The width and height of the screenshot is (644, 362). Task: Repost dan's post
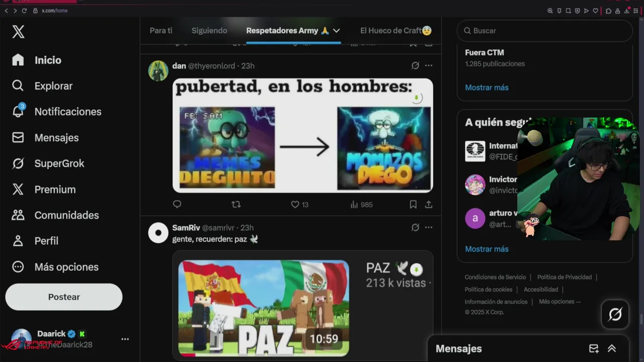[x=236, y=205]
